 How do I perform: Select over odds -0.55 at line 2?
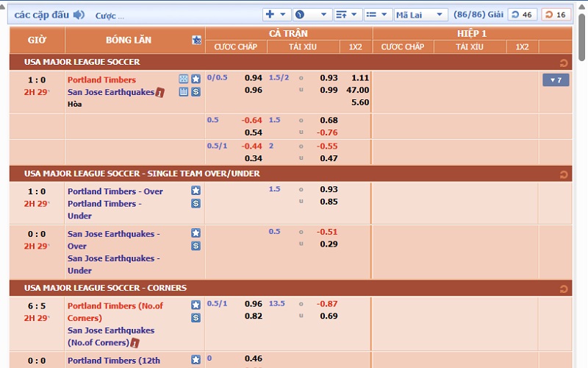tap(327, 146)
